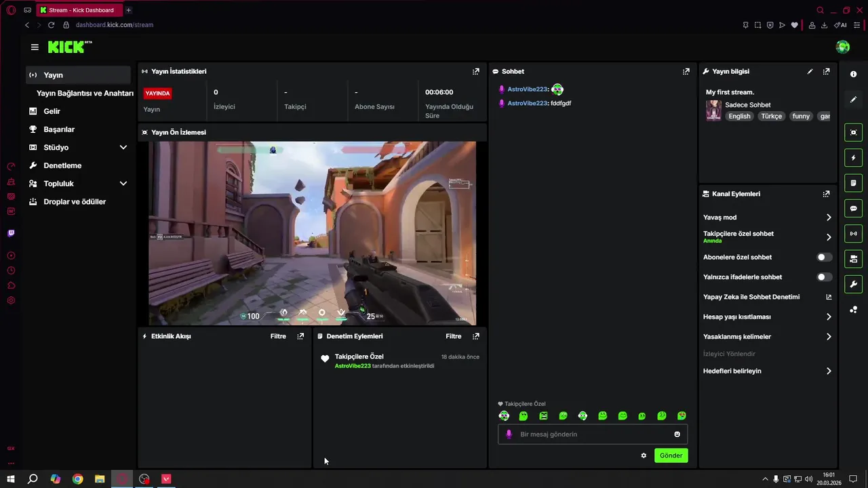Click AstroVibe223 username on the fddfgdf message

[x=527, y=103]
